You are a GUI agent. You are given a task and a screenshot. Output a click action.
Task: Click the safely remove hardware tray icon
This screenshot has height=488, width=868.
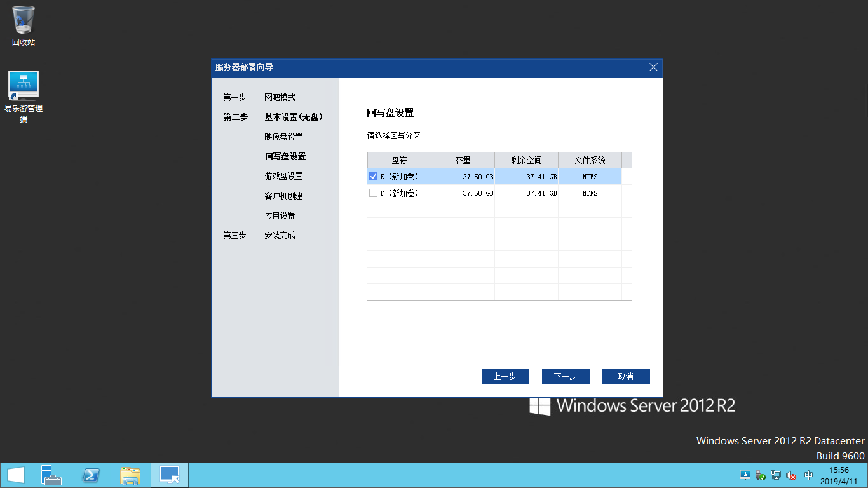click(761, 475)
